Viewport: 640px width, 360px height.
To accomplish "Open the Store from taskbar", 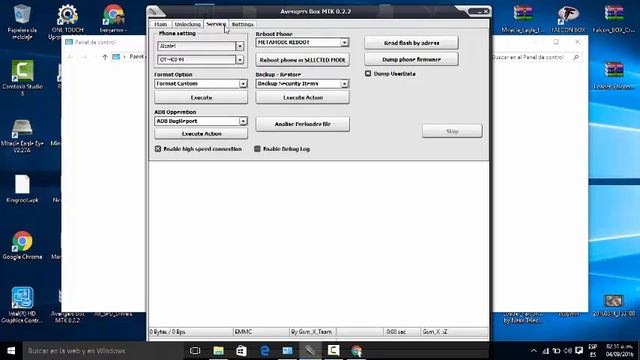I will 241,351.
